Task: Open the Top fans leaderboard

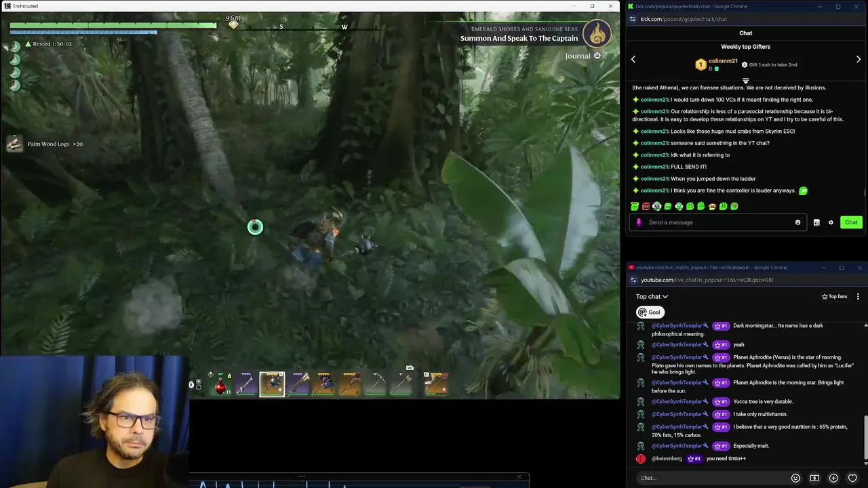Action: tap(834, 296)
